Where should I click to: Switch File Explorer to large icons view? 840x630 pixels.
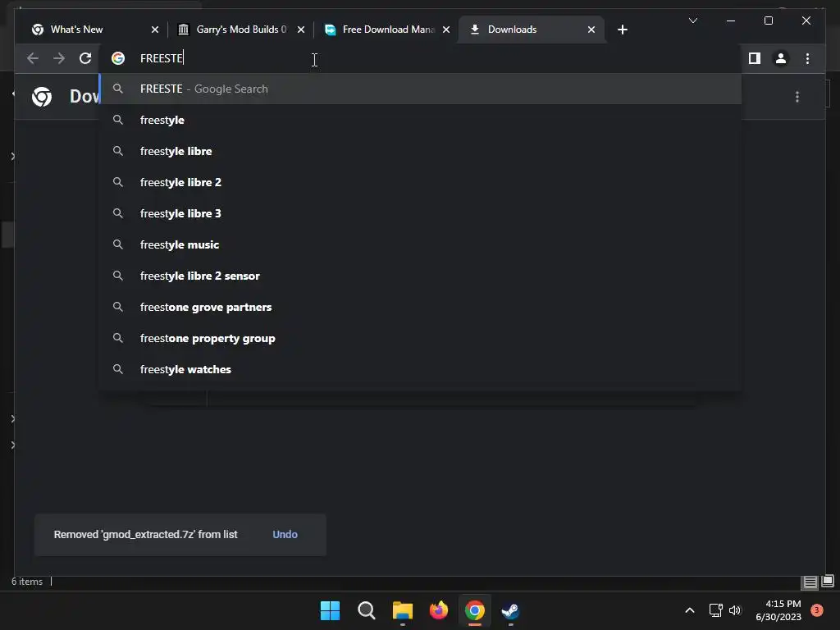pos(828,581)
